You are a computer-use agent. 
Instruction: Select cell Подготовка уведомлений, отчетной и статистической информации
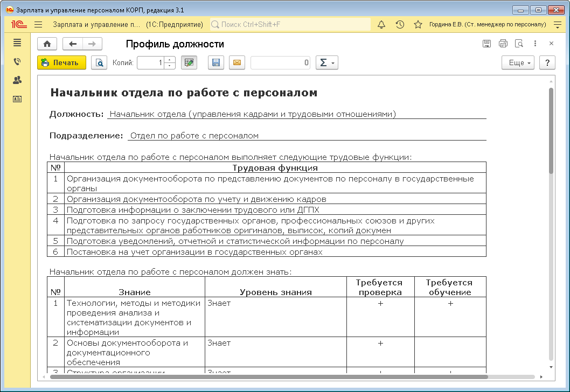[x=275, y=241]
